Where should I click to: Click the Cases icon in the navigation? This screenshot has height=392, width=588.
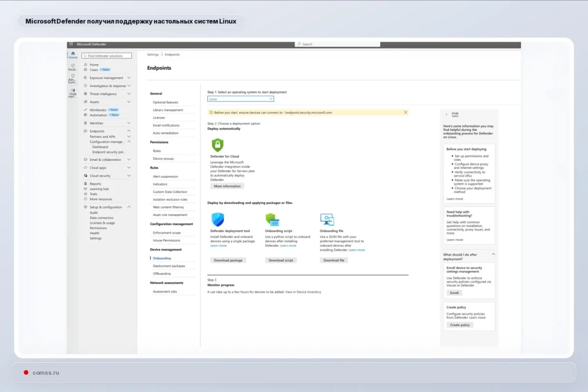pyautogui.click(x=85, y=70)
